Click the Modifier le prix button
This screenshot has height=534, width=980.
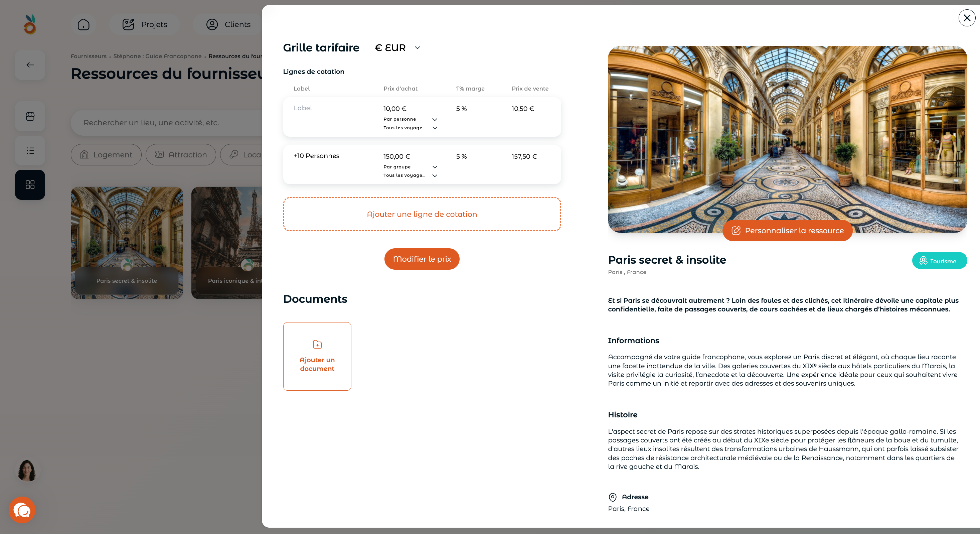pos(422,259)
